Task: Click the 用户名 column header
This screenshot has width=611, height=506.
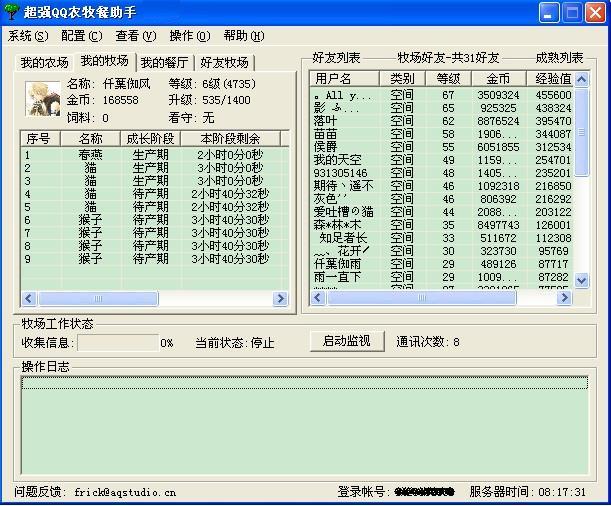Action: (x=344, y=79)
